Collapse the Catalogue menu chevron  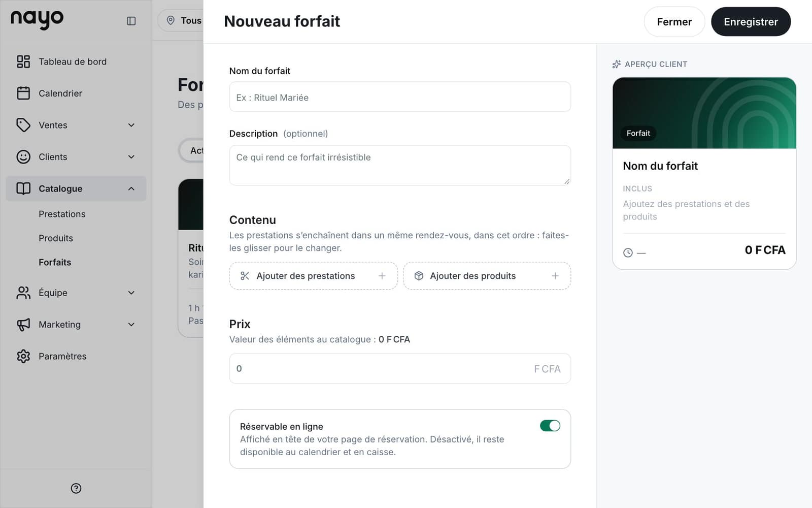(x=131, y=188)
